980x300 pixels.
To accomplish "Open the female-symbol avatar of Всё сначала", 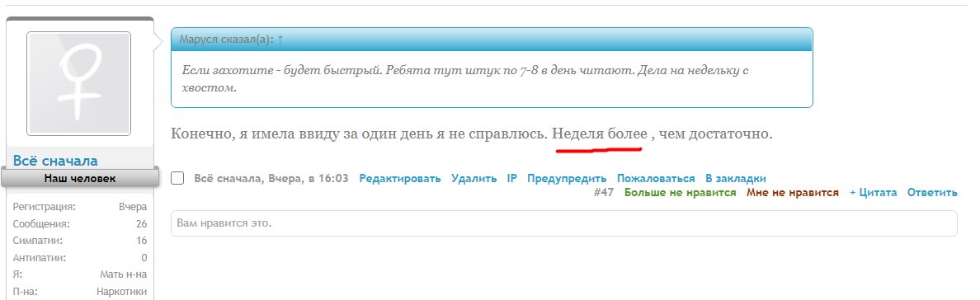I will coord(78,84).
